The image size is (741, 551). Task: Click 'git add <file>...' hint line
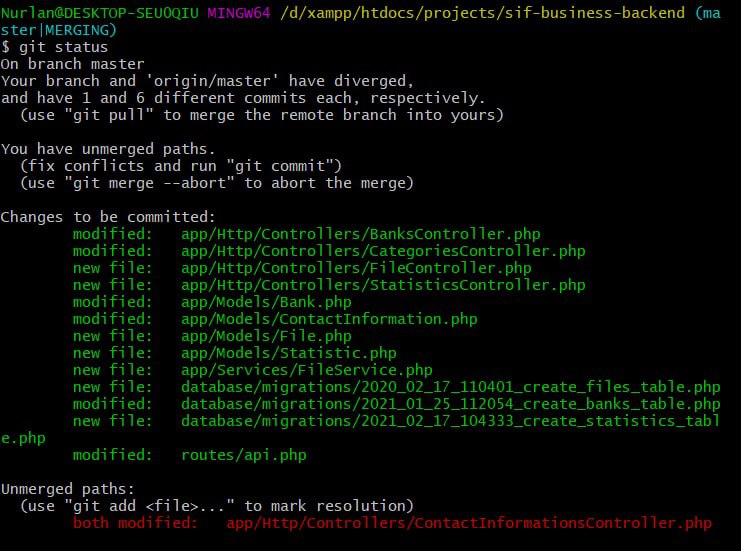point(217,506)
